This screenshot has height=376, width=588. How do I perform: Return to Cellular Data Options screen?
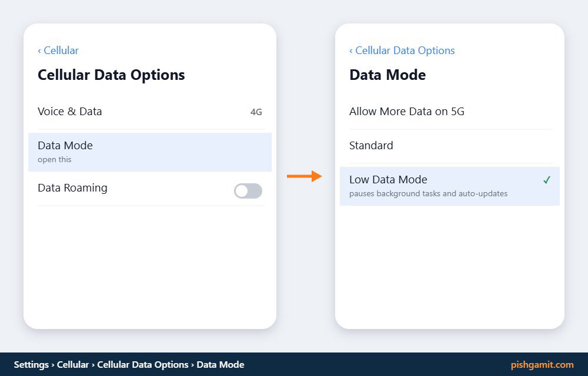point(402,51)
